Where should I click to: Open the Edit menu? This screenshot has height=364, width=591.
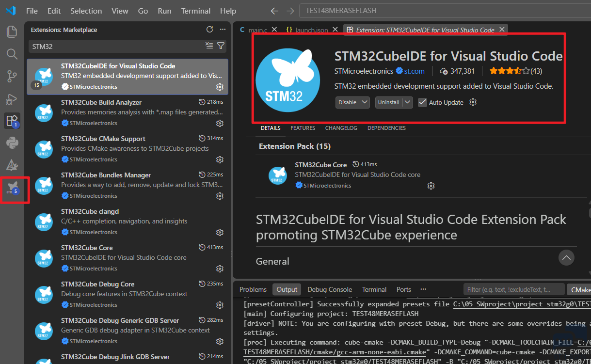(x=54, y=11)
